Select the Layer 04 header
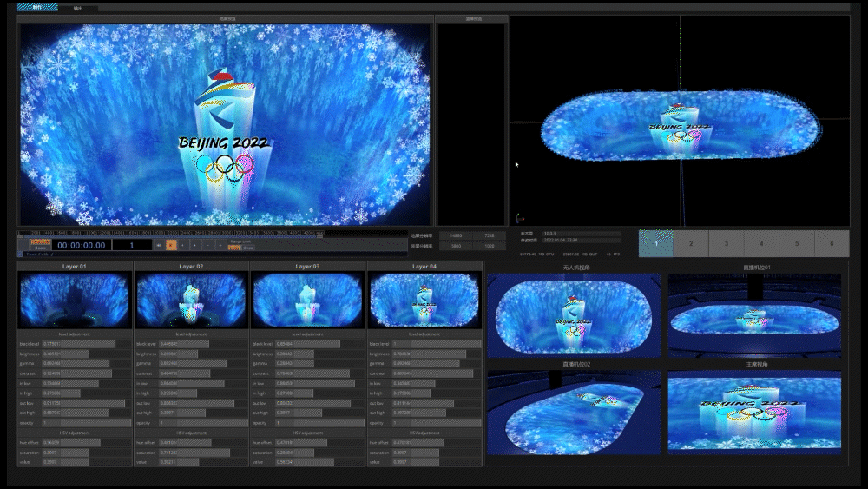This screenshot has height=489, width=868. (424, 267)
